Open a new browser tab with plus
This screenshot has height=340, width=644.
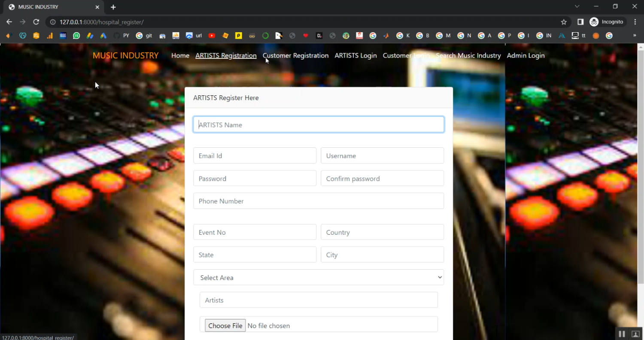(x=113, y=7)
